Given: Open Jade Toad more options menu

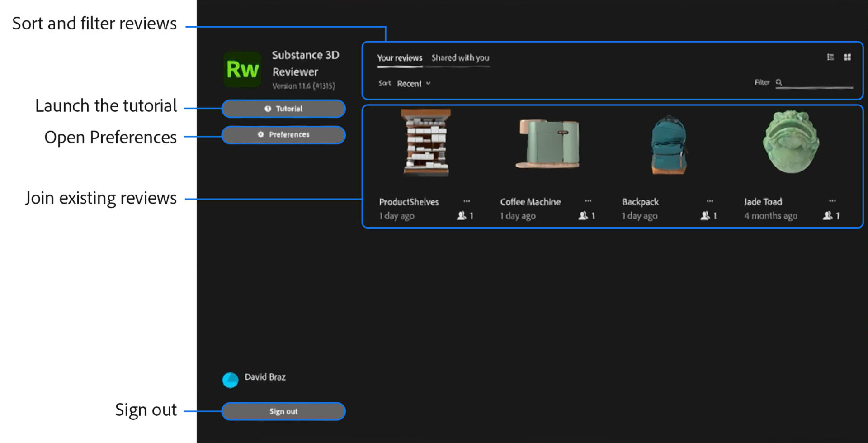Looking at the screenshot, I should click(x=832, y=201).
